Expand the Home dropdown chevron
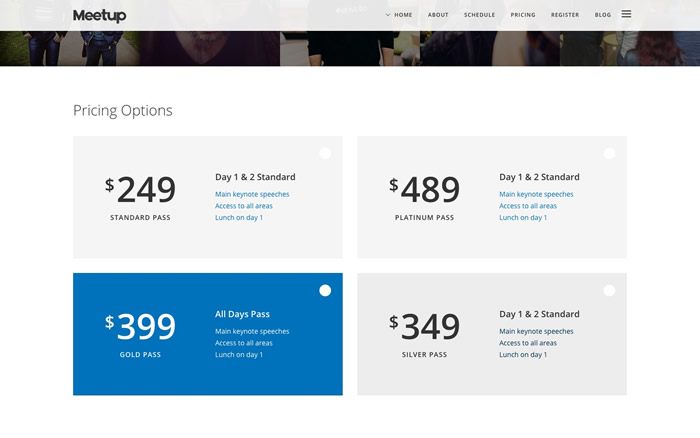 click(388, 15)
